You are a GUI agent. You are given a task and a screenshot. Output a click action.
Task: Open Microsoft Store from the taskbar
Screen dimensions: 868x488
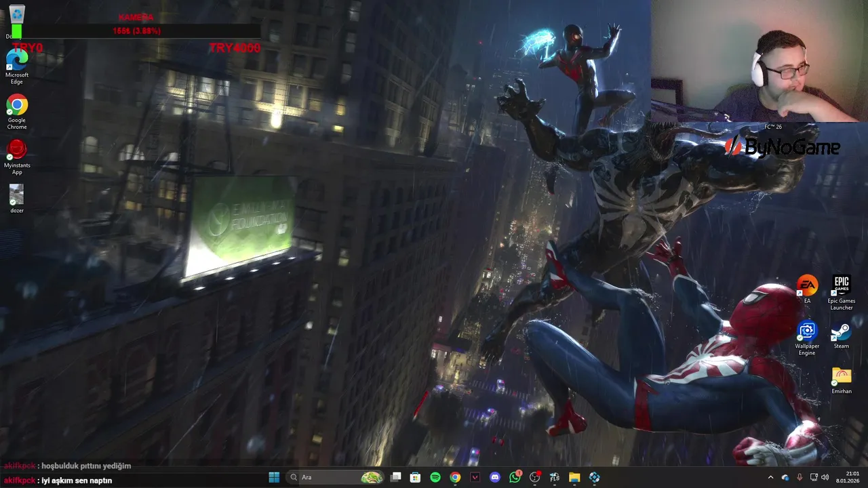[x=415, y=477]
